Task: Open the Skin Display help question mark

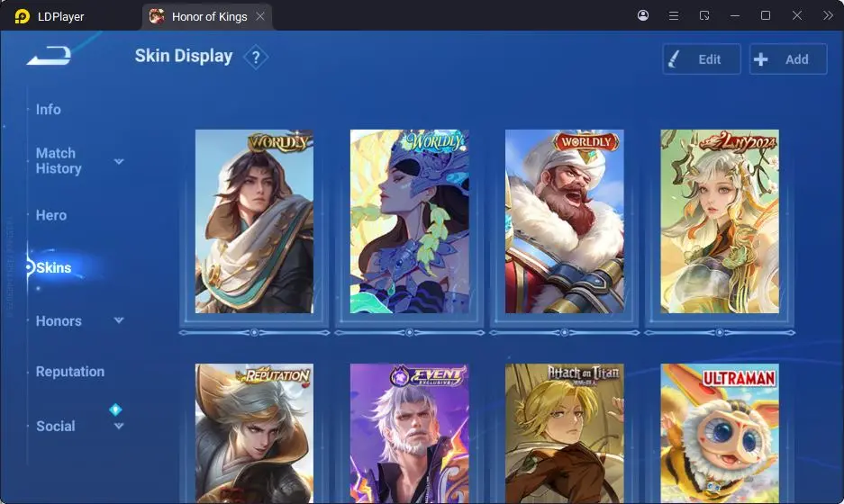Action: tap(256, 57)
